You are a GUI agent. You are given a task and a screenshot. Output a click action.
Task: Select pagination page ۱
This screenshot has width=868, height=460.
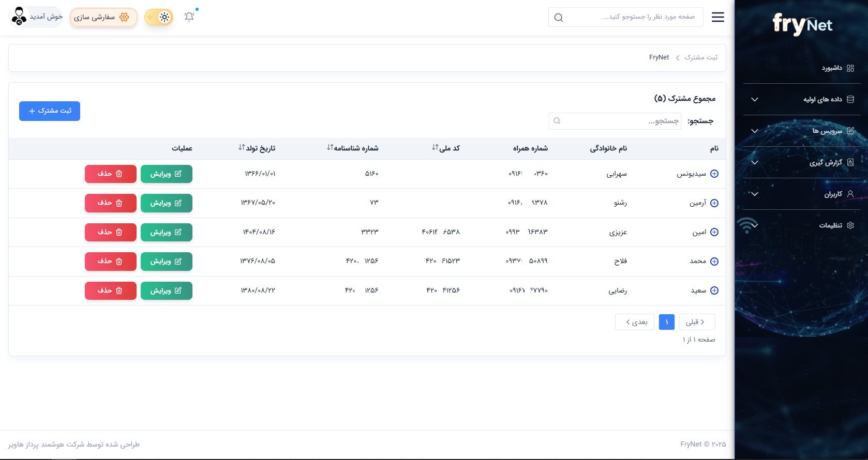pos(667,322)
